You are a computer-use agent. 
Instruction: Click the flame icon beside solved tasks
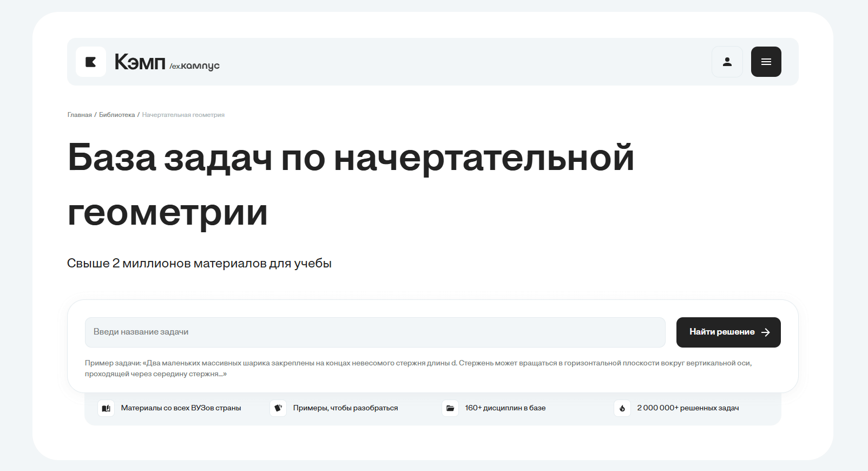[x=622, y=408]
